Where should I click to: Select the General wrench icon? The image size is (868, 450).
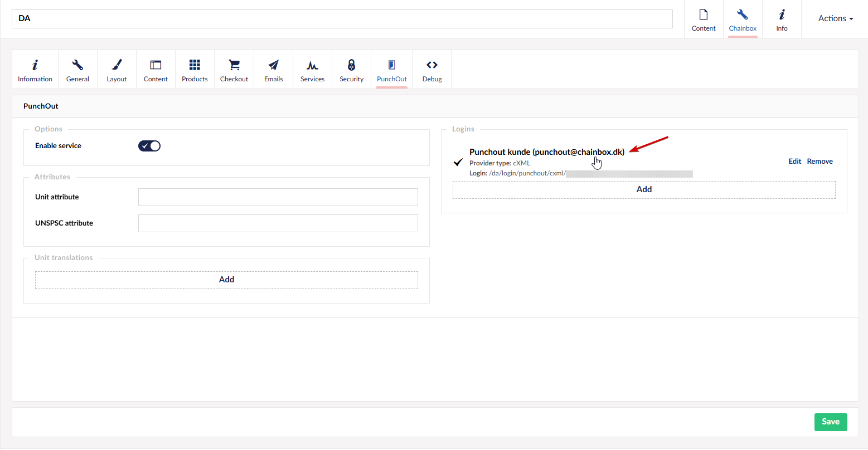point(77,66)
